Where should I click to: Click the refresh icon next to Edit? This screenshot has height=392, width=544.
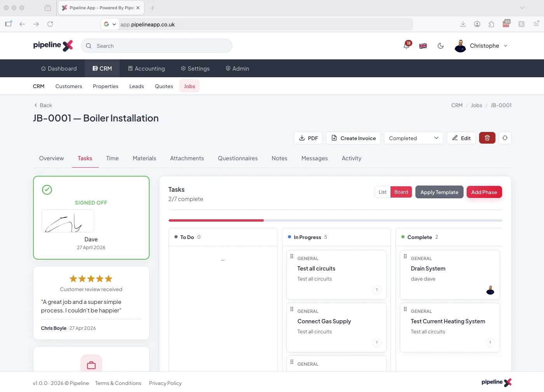[x=505, y=138]
